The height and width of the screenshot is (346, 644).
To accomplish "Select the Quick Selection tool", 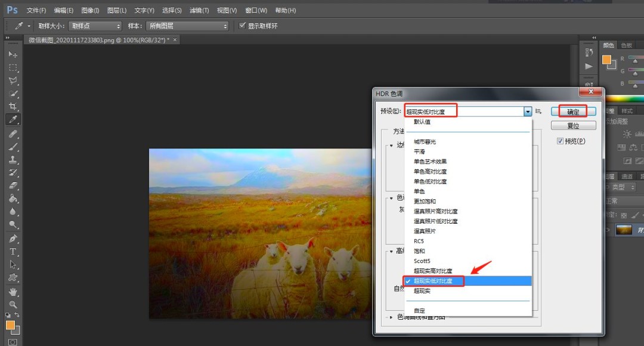I will [13, 94].
